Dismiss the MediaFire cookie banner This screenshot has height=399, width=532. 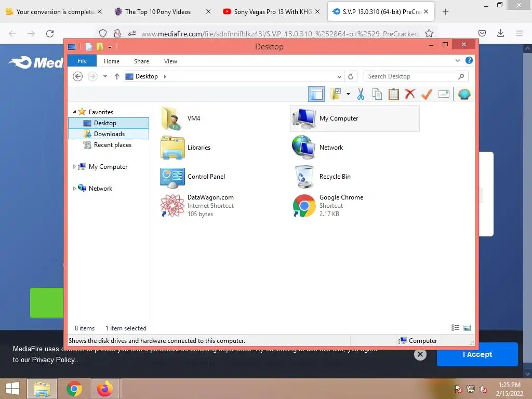point(420,354)
